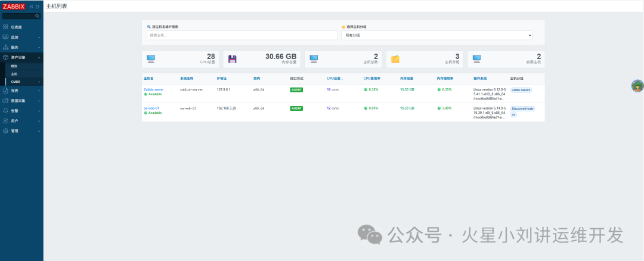Screen dimensions: 644x261
Task: Sort by IP地址 column header
Action: pyautogui.click(x=222, y=79)
